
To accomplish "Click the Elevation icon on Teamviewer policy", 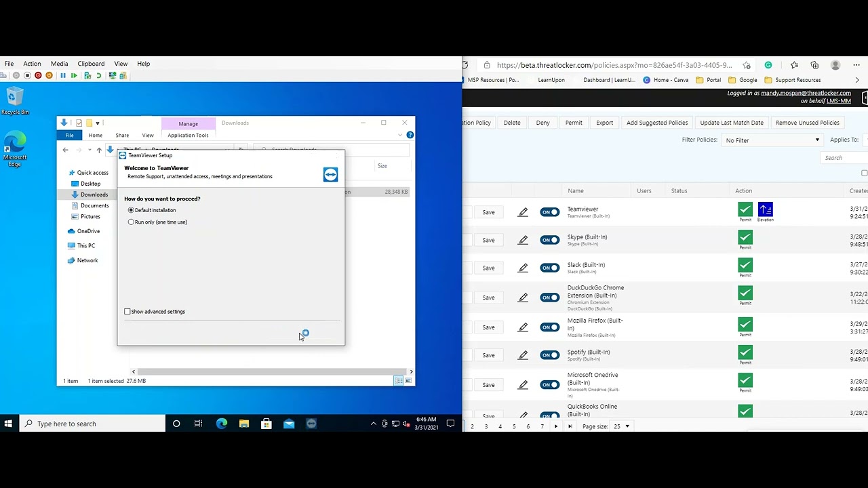I will [x=766, y=209].
